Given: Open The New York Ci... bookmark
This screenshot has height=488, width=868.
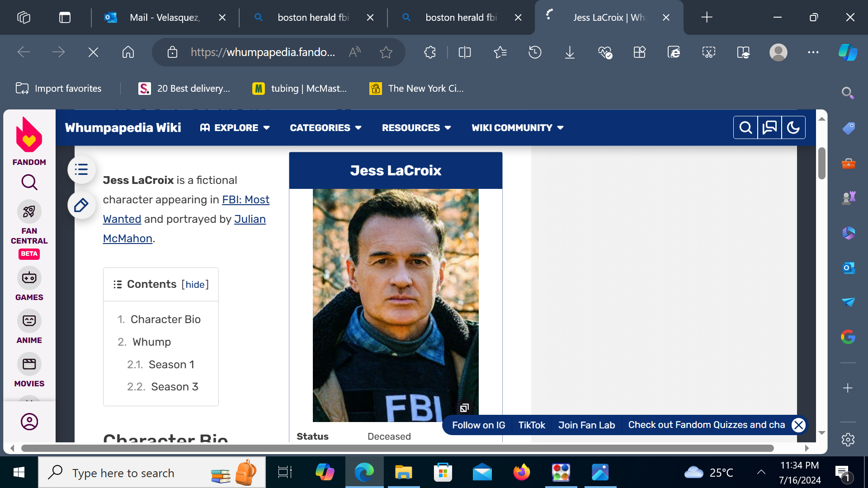Looking at the screenshot, I should 416,89.
